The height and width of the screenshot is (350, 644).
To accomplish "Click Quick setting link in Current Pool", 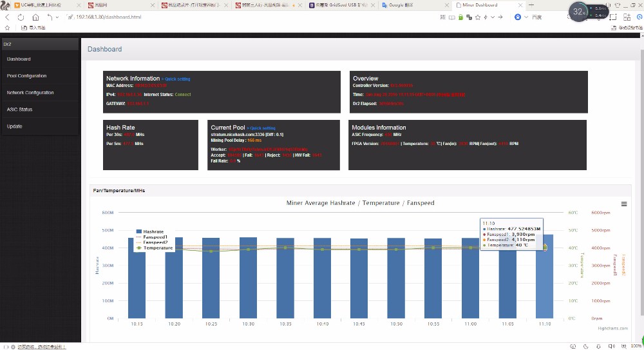I will pos(262,128).
